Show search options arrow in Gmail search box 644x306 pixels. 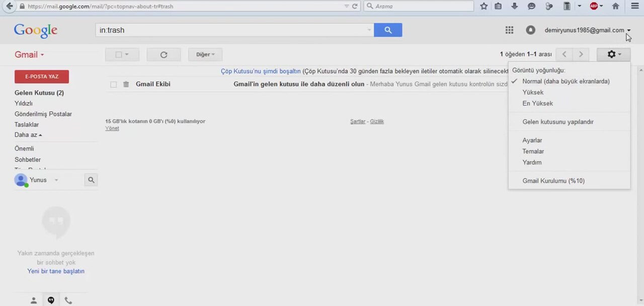pos(369,30)
